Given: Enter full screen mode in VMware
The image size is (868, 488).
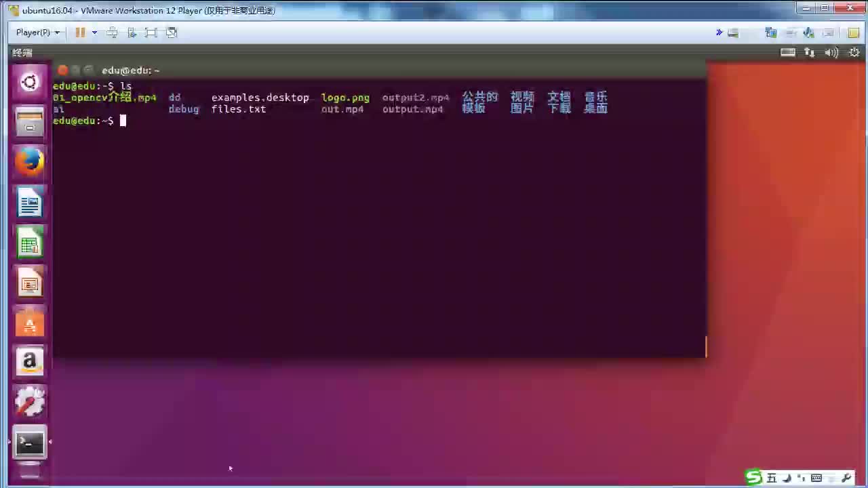Looking at the screenshot, I should [151, 33].
